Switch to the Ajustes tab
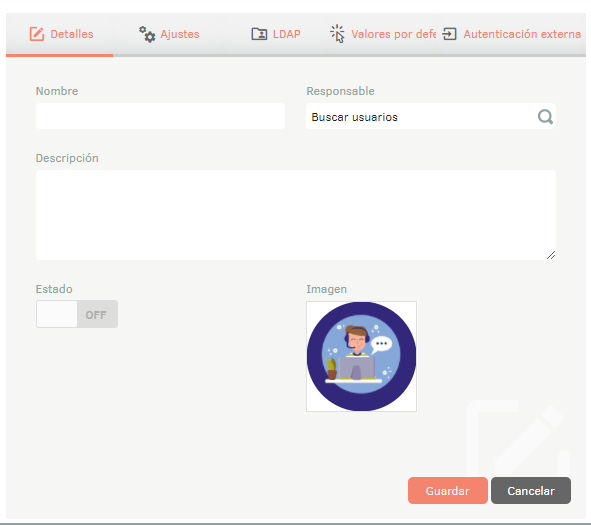Screen dimensions: 591x525 (x=169, y=34)
